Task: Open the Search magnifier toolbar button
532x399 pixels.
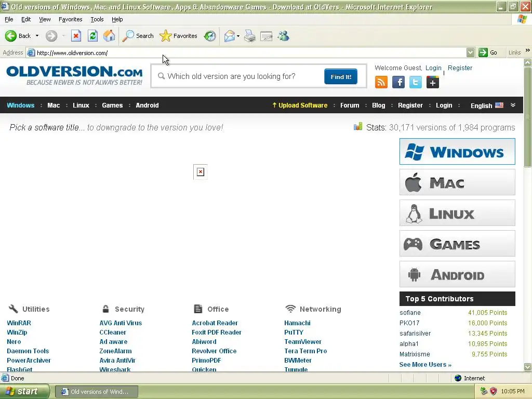Action: (138, 36)
